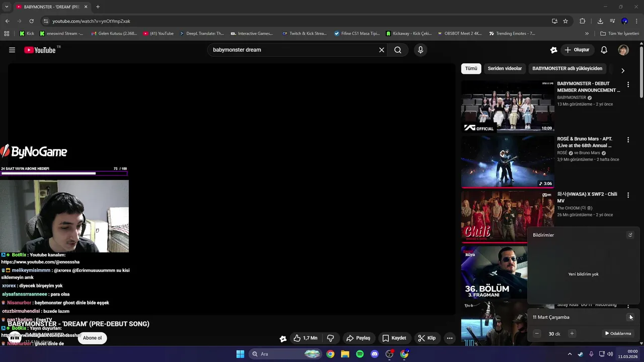
Task: Click the Paylaş share button
Action: click(x=359, y=338)
